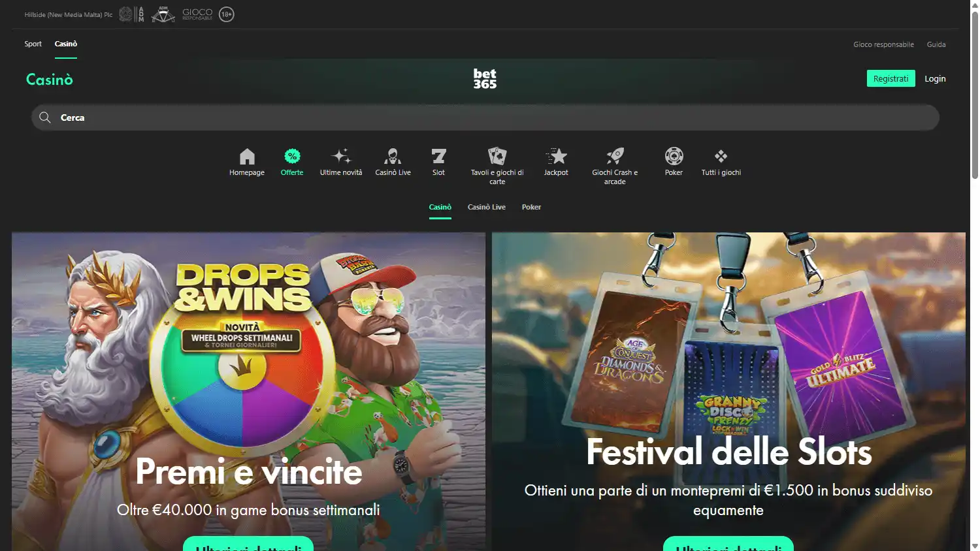
Task: Open the Guida help link
Action: coord(936,44)
